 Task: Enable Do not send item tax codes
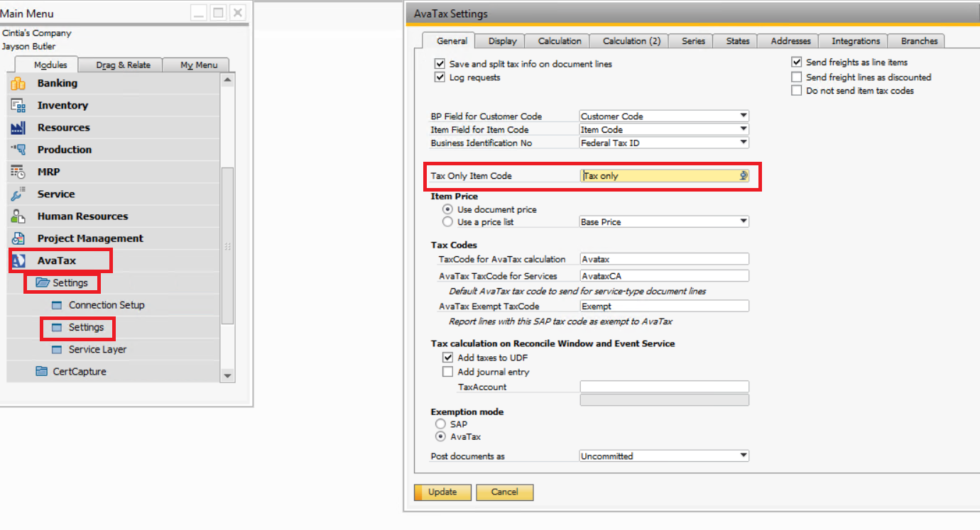[796, 91]
